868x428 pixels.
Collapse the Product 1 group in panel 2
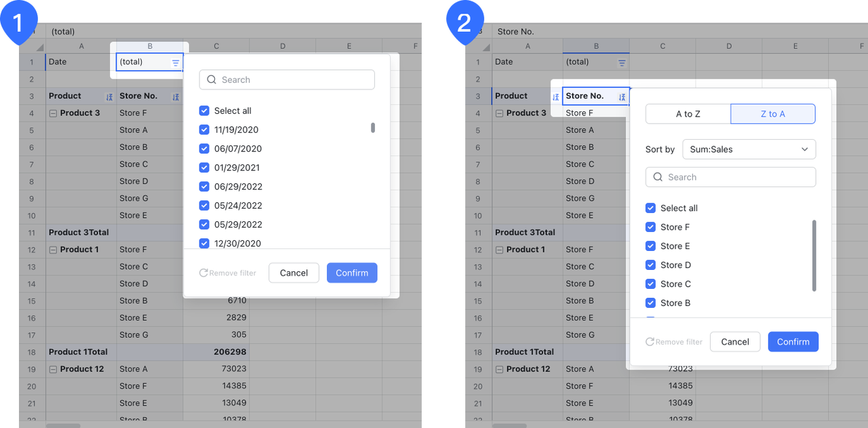pos(499,250)
